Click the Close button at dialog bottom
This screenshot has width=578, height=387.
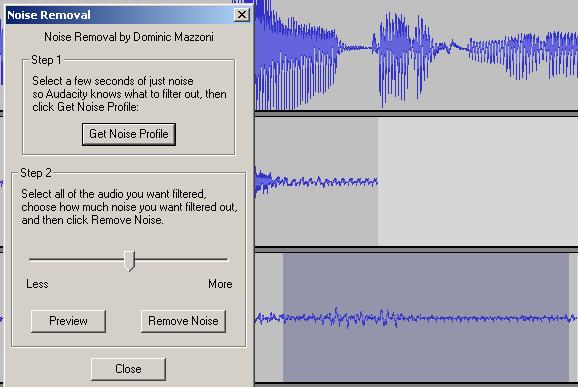tap(128, 369)
